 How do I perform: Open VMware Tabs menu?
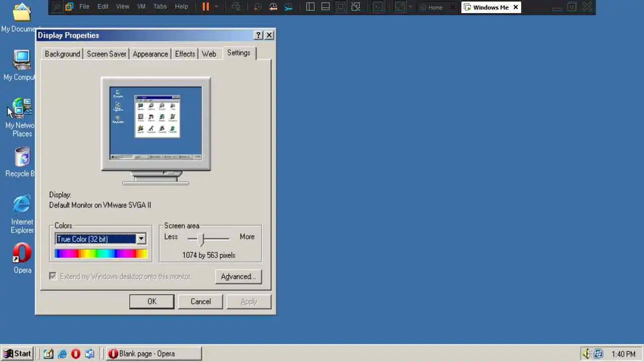160,7
